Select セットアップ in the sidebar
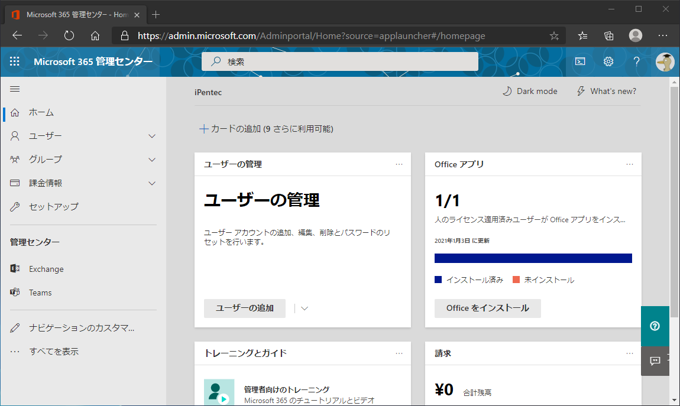680x406 pixels. click(x=53, y=207)
